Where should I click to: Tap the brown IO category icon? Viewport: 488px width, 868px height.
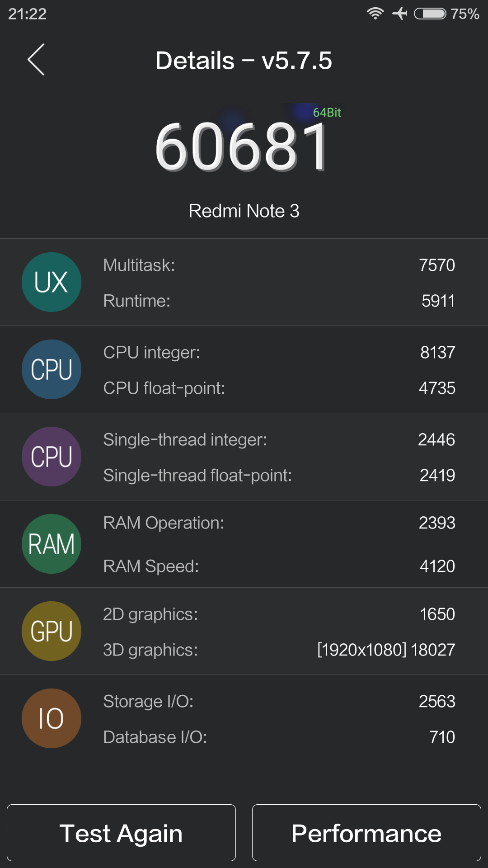click(52, 718)
